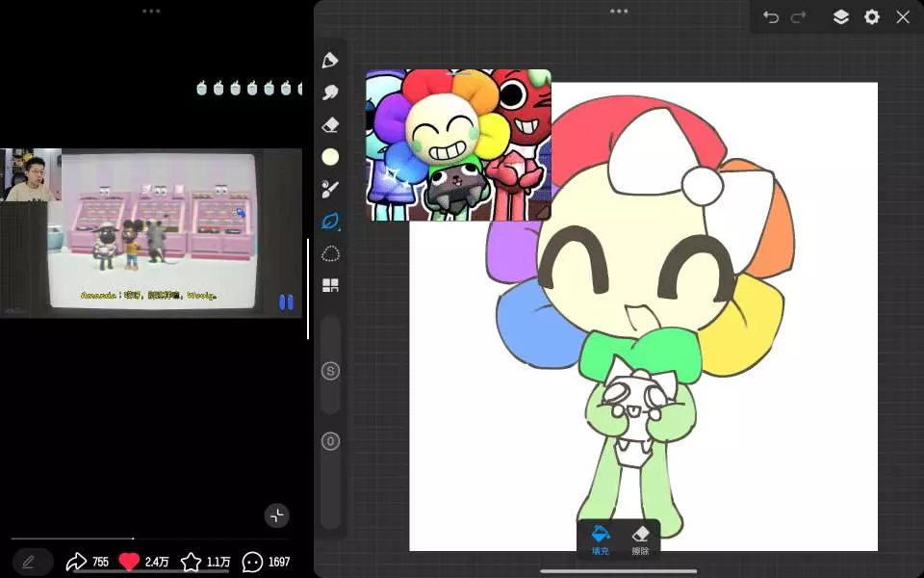Open drawing app multitasking dots

[619, 11]
